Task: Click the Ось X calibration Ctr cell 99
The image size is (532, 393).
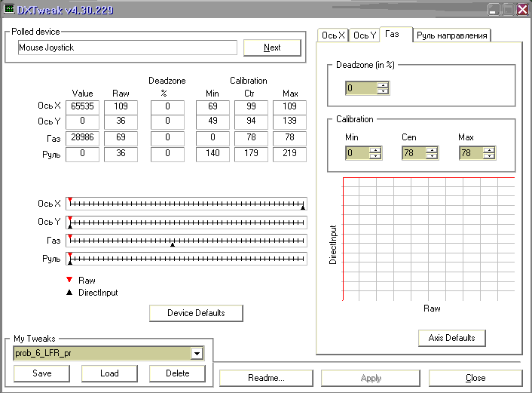Action: pos(251,106)
